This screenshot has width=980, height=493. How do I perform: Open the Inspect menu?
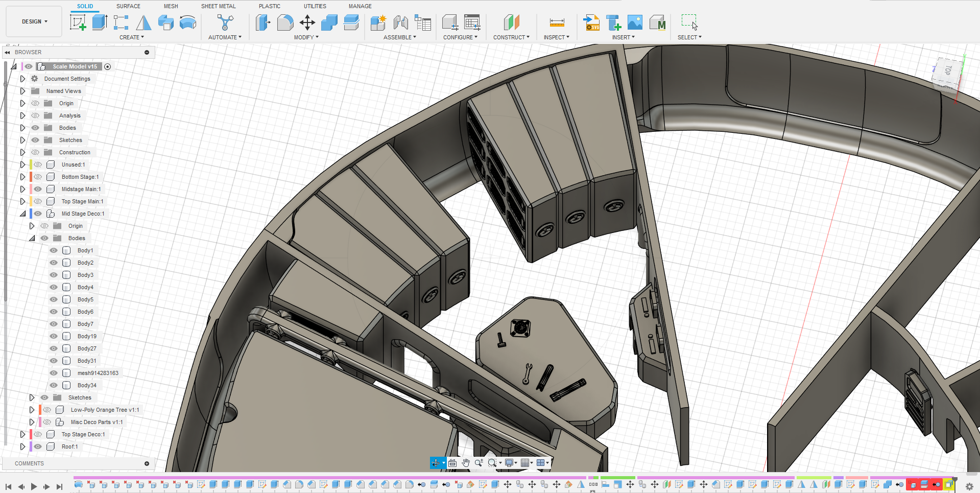556,37
